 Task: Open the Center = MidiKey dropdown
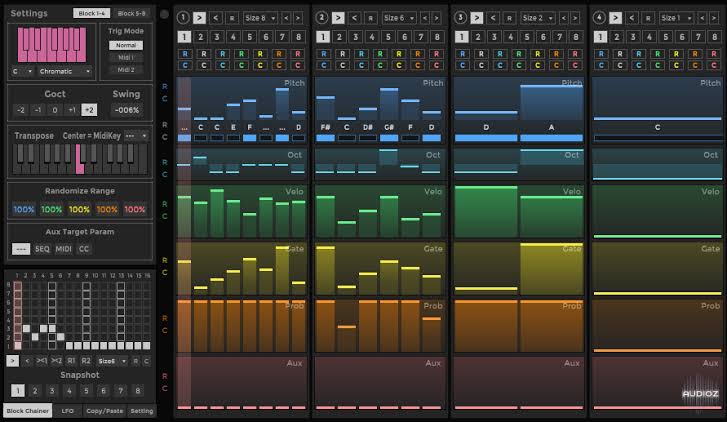[136, 136]
